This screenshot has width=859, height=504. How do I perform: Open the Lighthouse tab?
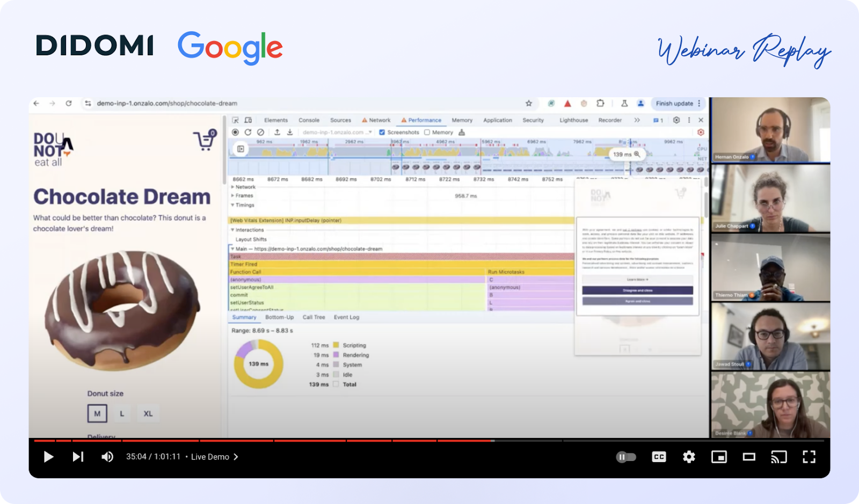tap(573, 120)
